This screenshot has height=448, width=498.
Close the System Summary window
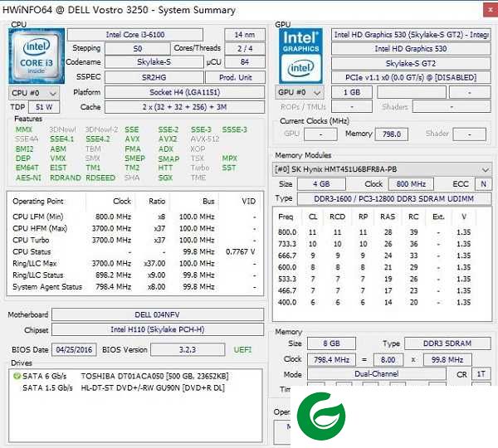(x=491, y=10)
